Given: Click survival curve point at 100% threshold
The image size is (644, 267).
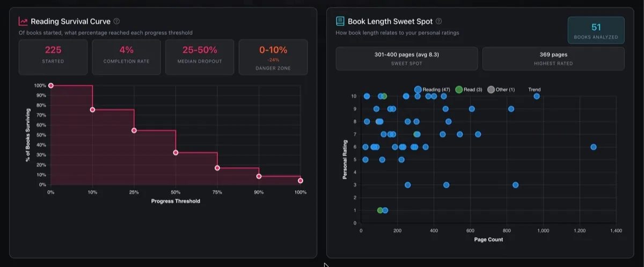Looking at the screenshot, I should (x=301, y=181).
